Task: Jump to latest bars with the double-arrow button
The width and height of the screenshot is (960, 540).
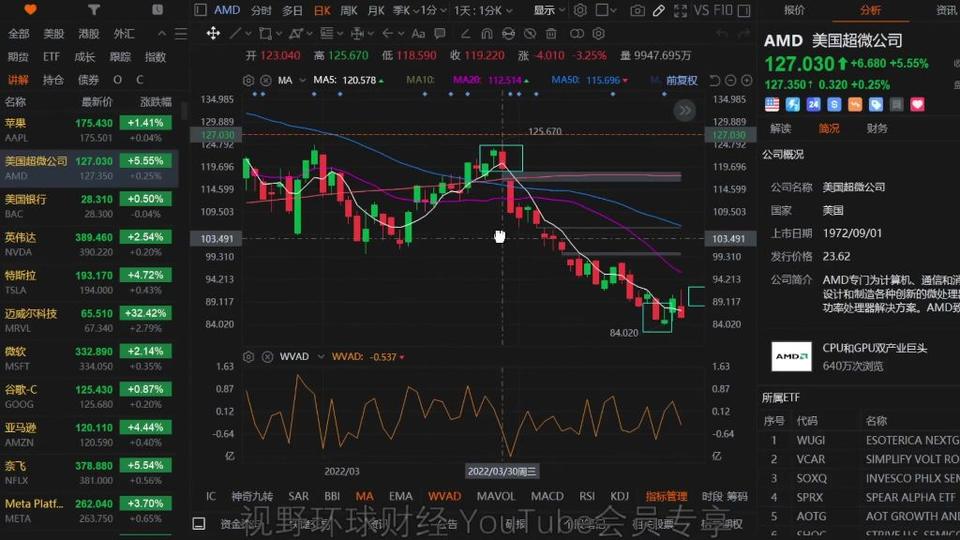Action: [684, 110]
